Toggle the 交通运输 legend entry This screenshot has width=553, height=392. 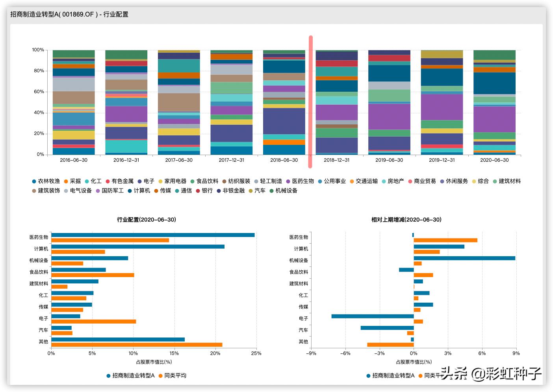point(364,181)
